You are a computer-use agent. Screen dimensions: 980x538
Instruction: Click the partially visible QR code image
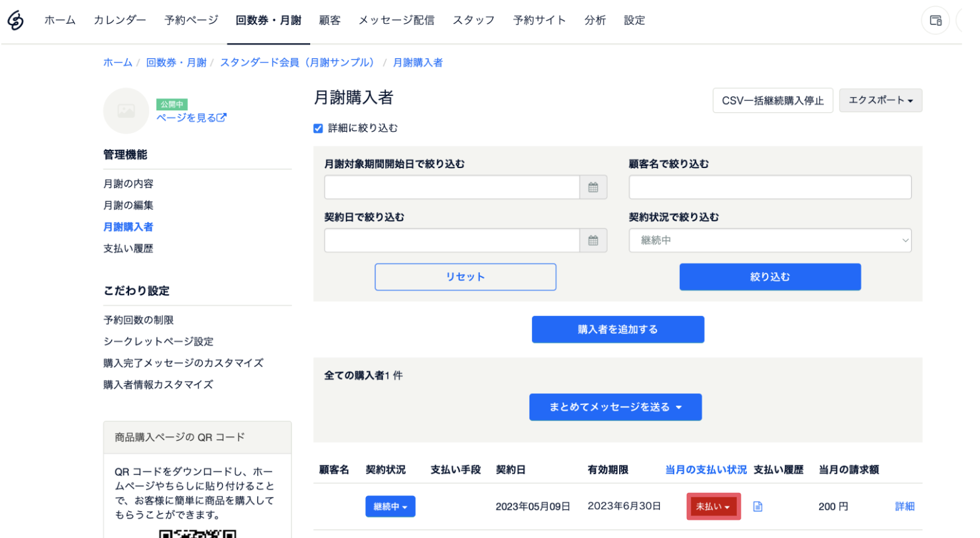tap(197, 534)
